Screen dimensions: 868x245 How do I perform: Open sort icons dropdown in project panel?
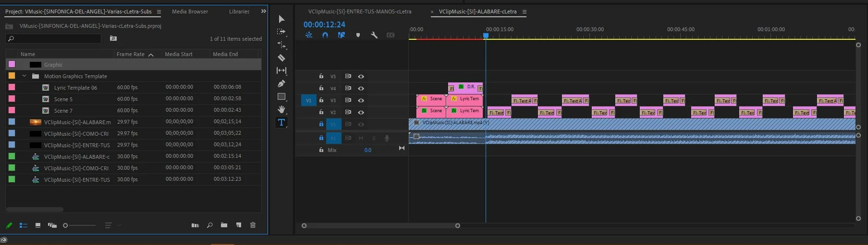(x=112, y=225)
